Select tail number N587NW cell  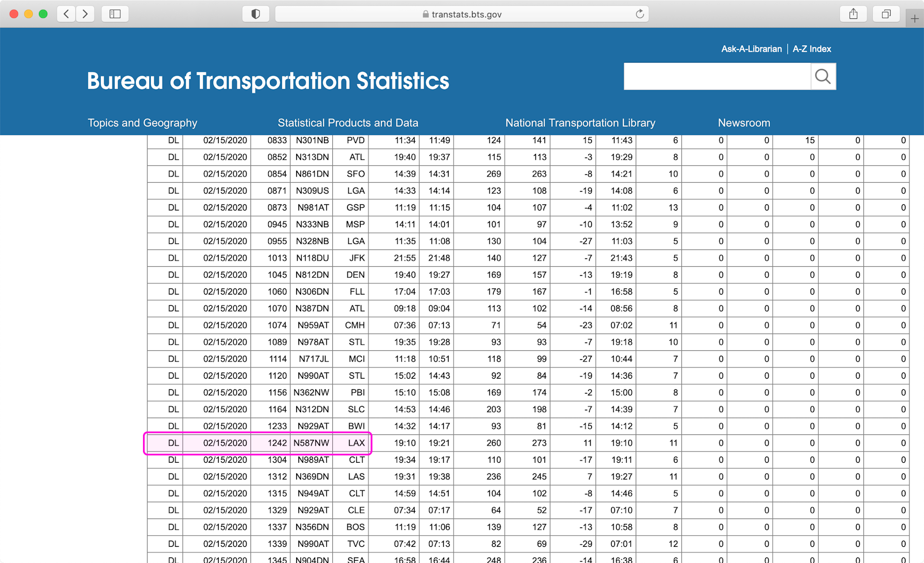pyautogui.click(x=311, y=443)
